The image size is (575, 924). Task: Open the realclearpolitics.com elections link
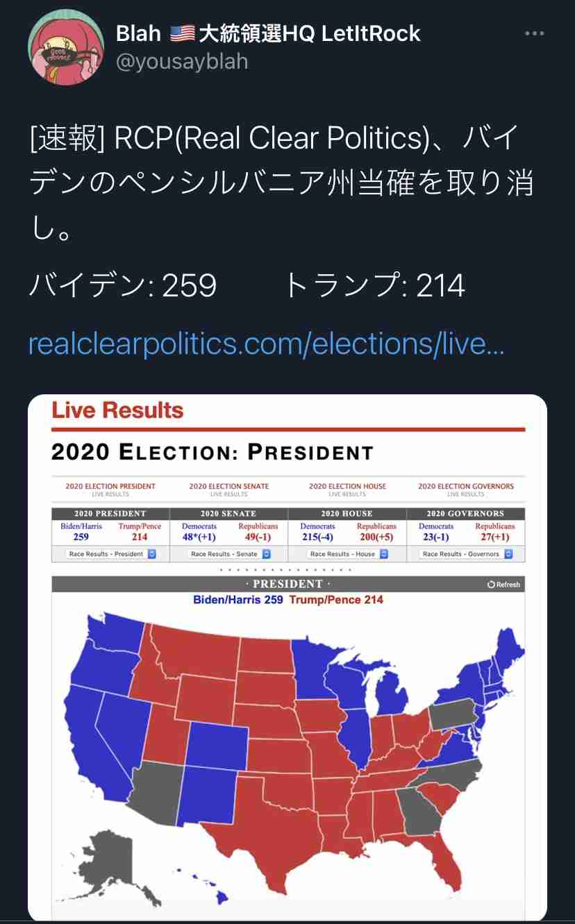266,344
